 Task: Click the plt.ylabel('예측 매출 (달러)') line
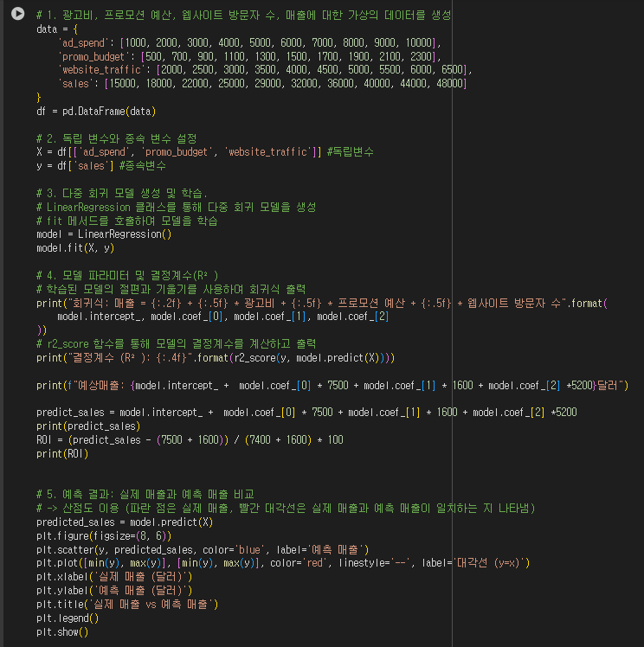(114, 591)
